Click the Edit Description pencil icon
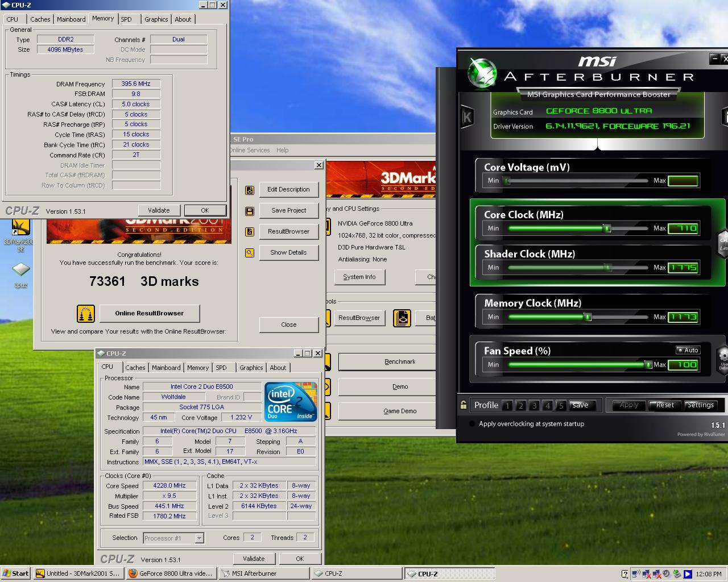Screen dimensions: 728x582 click(x=249, y=190)
